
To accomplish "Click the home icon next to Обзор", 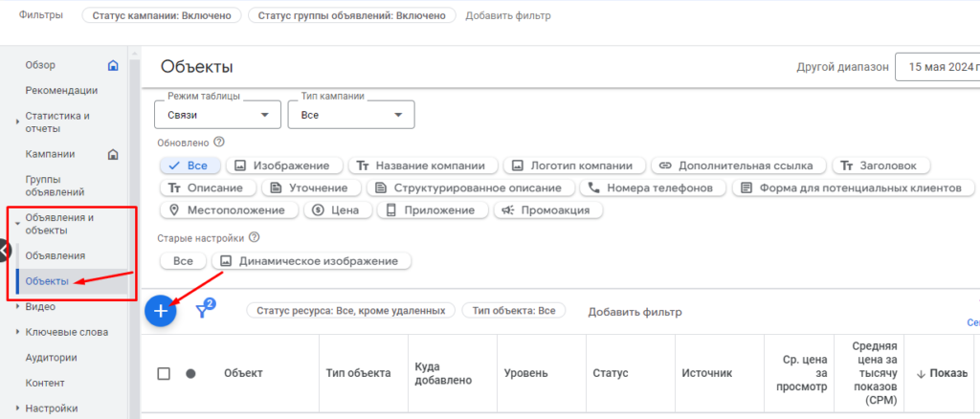I will click(x=113, y=65).
